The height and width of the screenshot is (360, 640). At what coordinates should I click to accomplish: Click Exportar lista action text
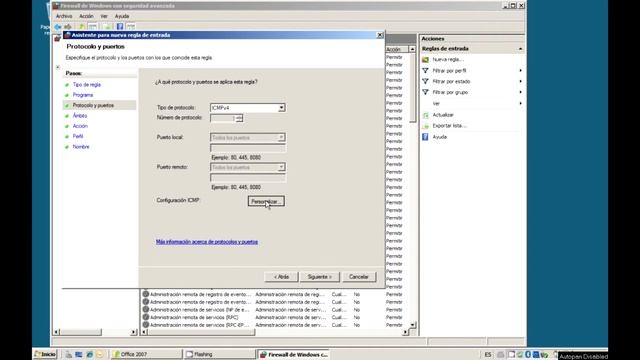(x=450, y=126)
